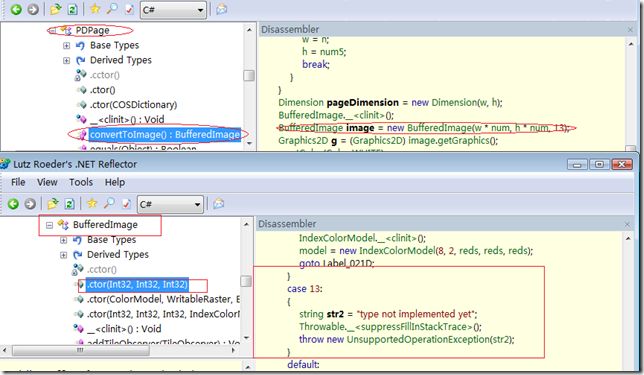The width and height of the screenshot is (644, 375).
Task: Click Back arrow in lower Reflector toolbar
Action: point(13,204)
